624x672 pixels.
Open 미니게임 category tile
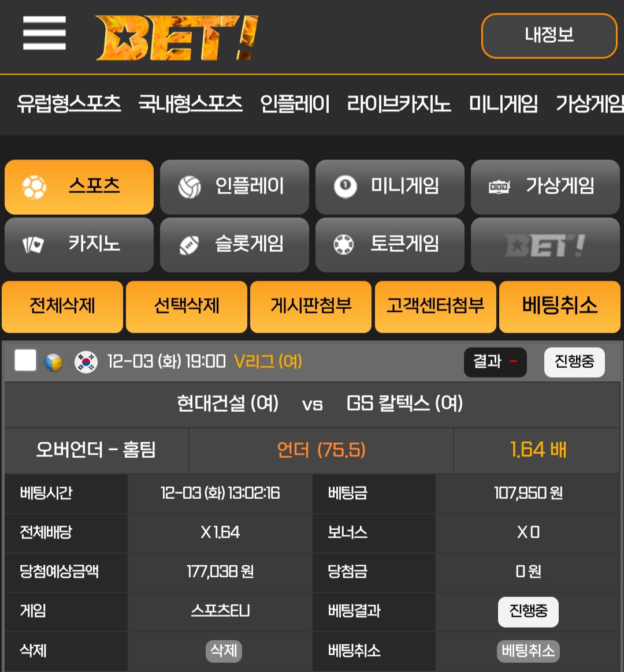click(x=390, y=187)
